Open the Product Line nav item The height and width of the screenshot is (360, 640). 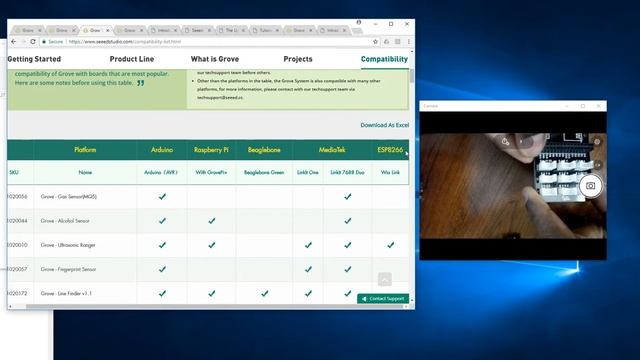pos(132,59)
